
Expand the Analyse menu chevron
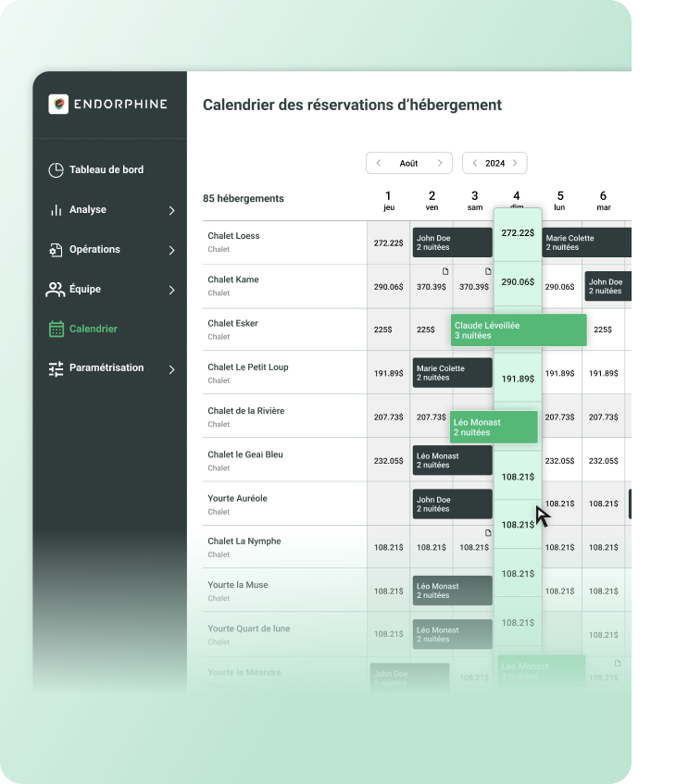pyautogui.click(x=171, y=210)
